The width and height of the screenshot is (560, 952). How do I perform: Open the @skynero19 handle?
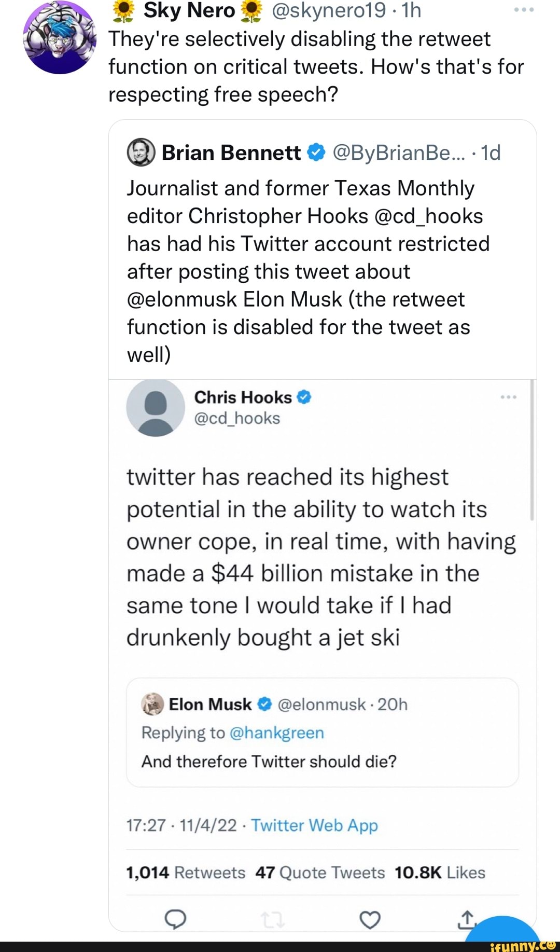329,10
